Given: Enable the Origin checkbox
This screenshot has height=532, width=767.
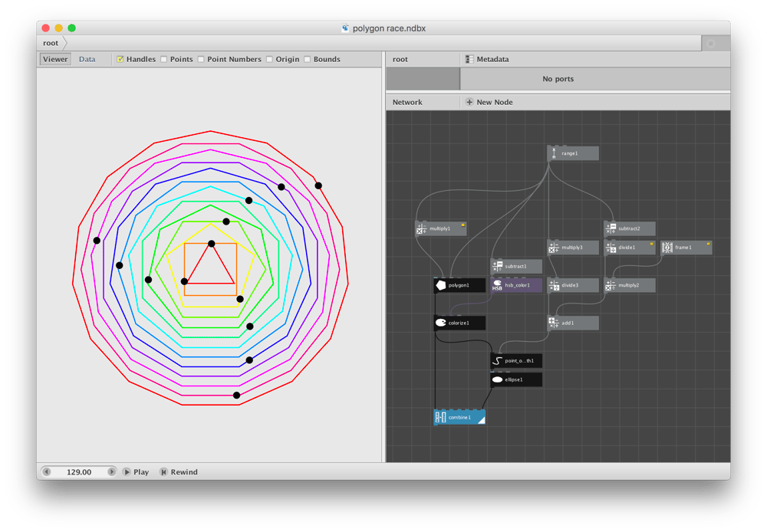Looking at the screenshot, I should 269,59.
